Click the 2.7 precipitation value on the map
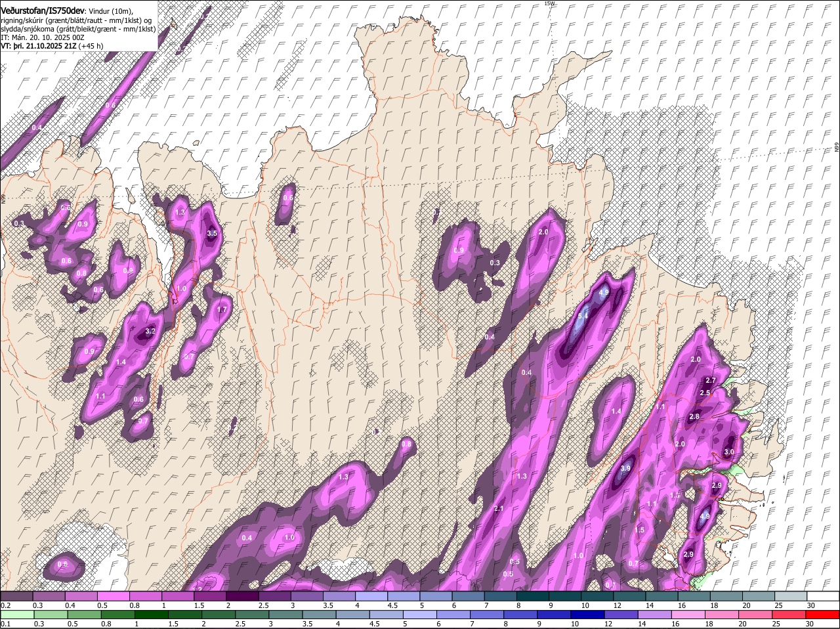This screenshot has height=629, width=840. pyautogui.click(x=711, y=381)
